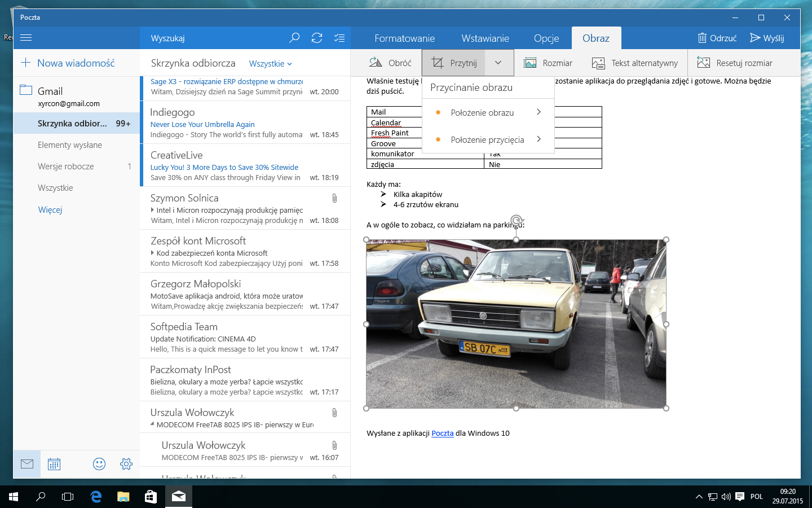
Task: Open taskbar search
Action: (41, 497)
